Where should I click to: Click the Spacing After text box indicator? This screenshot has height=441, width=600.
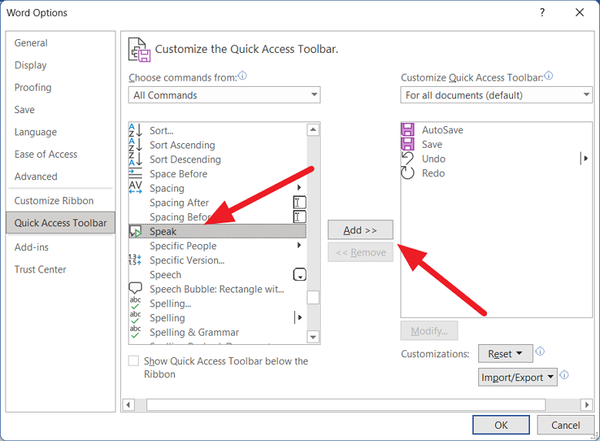tap(300, 202)
